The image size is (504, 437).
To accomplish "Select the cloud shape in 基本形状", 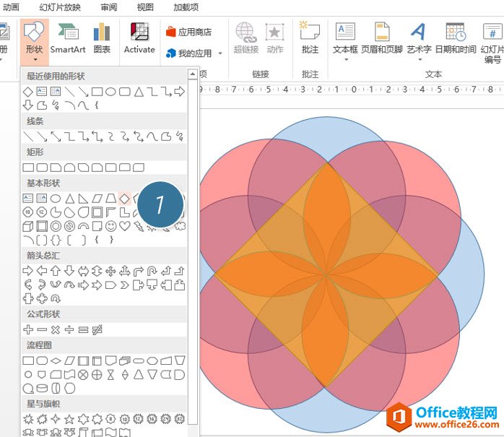I will (x=181, y=226).
